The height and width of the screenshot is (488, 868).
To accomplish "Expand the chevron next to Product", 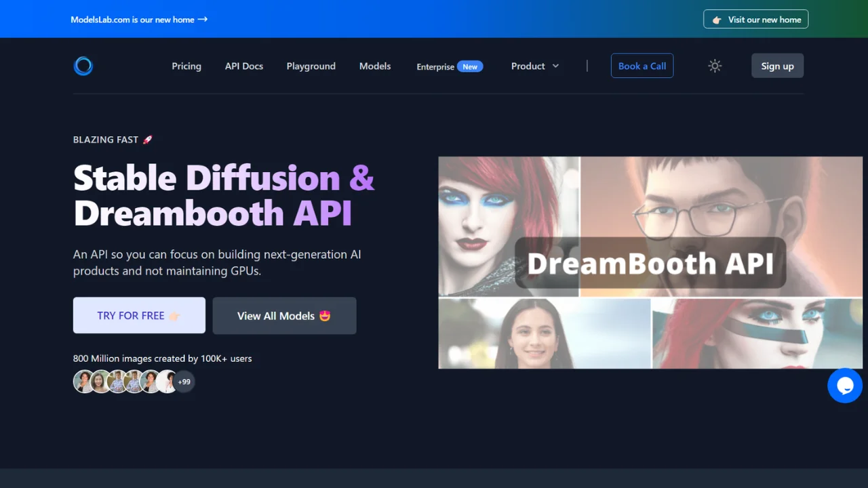I will point(555,66).
